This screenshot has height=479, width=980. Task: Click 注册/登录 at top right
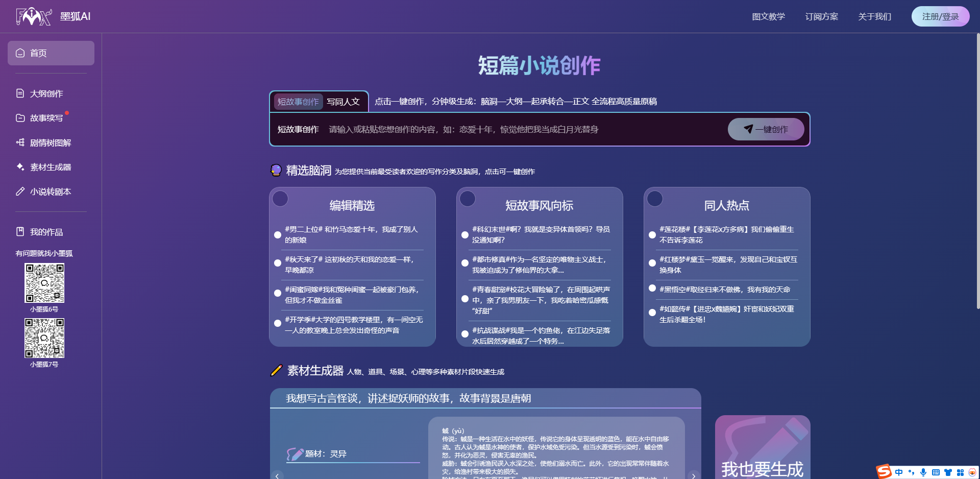pyautogui.click(x=940, y=16)
